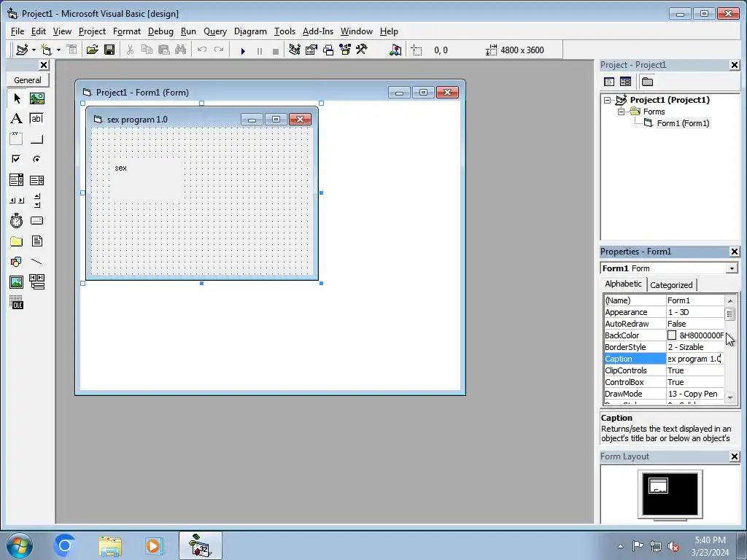Select the ComboBox control tool
This screenshot has height=560, width=747.
click(17, 180)
